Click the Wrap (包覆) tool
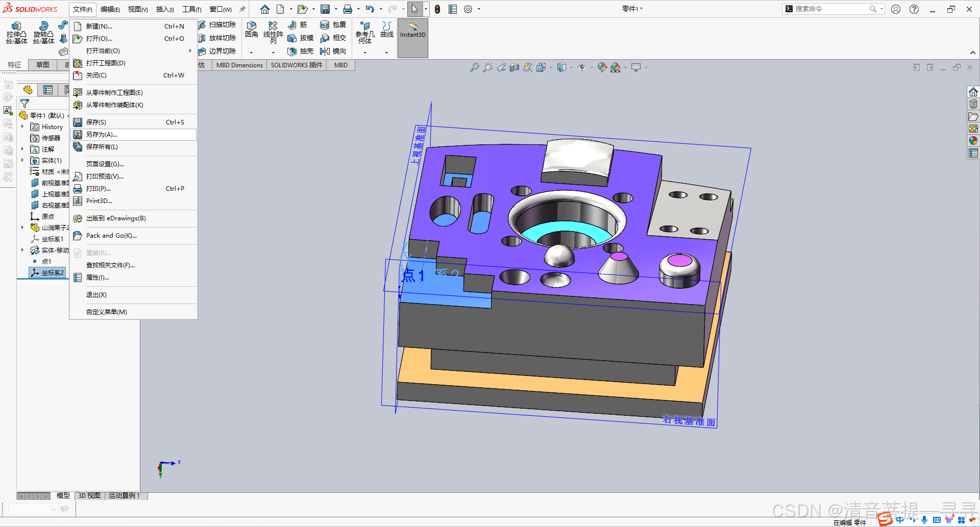The image size is (980, 527). coord(333,24)
